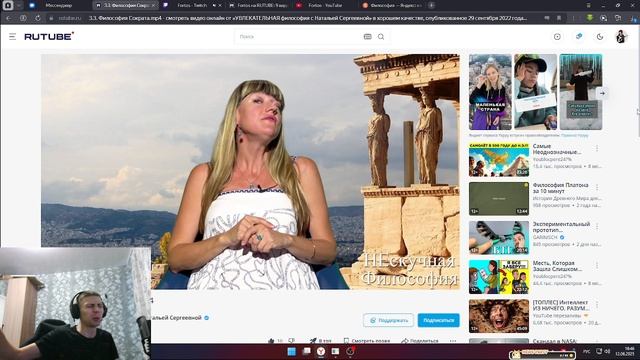Open Yandex Browser from the taskbar
640x360 pixels.
coord(321,351)
